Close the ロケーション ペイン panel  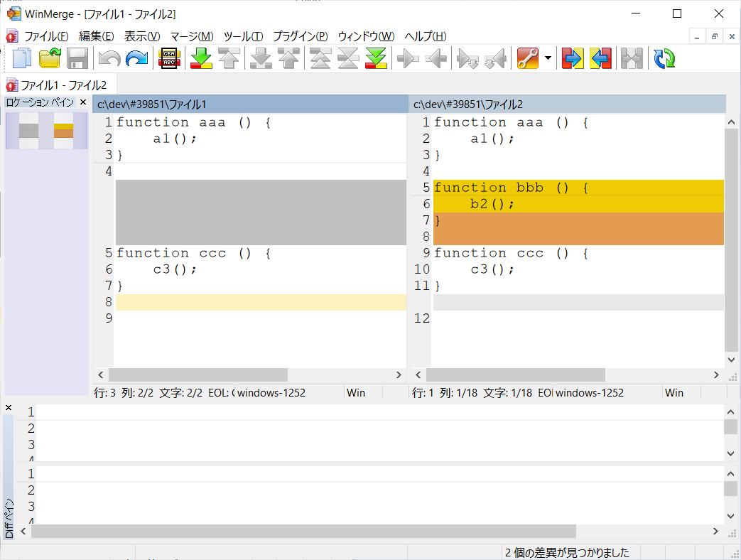82,103
